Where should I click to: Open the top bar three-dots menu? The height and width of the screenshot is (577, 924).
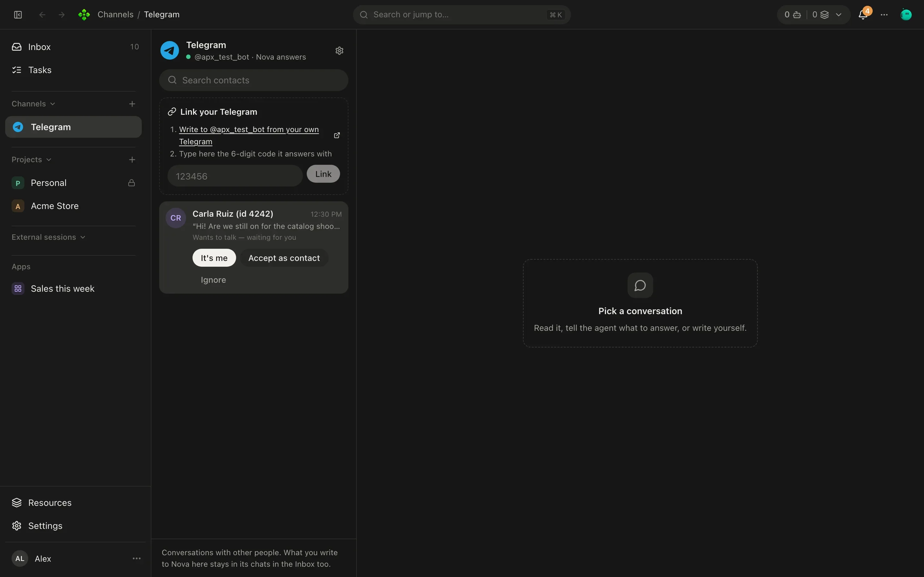pyautogui.click(x=884, y=14)
